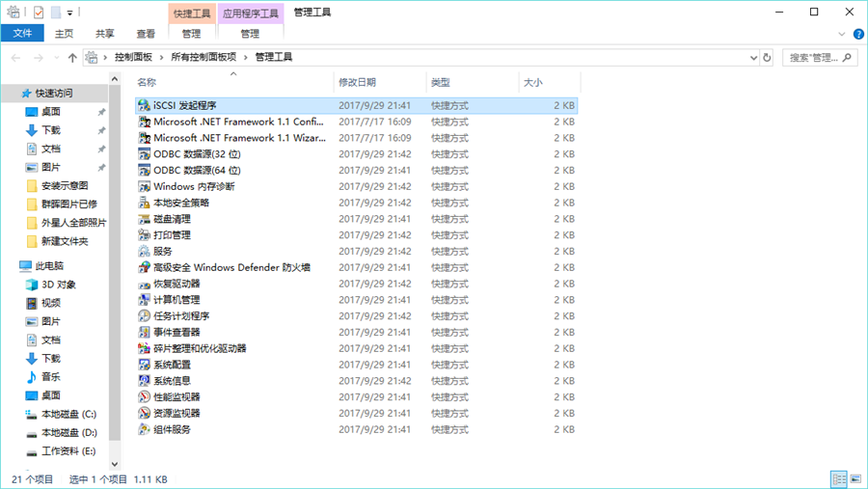Image resolution: width=868 pixels, height=489 pixels.
Task: Click the 磁盘清理 icon
Action: point(144,219)
